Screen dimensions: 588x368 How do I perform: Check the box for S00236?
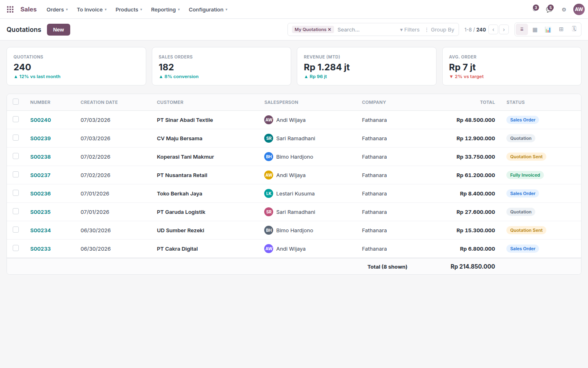tap(16, 193)
